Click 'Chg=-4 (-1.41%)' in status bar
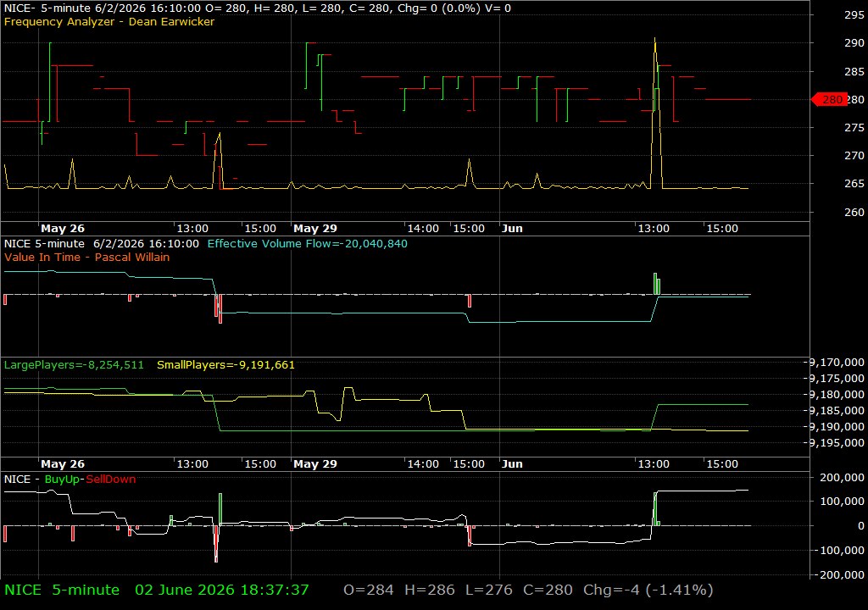868x610 pixels. (648, 590)
